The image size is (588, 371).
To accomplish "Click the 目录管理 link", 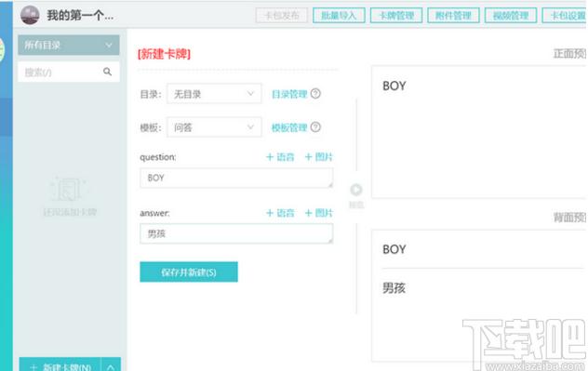I will [x=289, y=94].
